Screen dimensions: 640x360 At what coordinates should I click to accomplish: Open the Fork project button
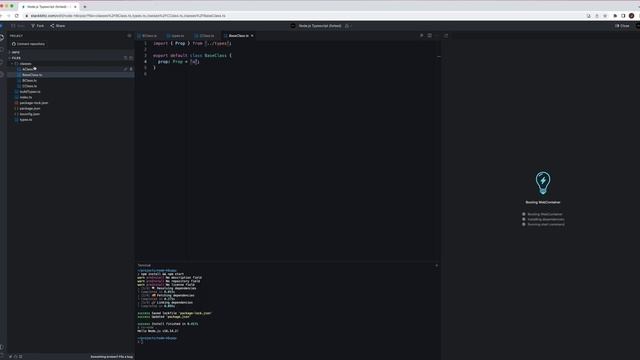(x=37, y=26)
